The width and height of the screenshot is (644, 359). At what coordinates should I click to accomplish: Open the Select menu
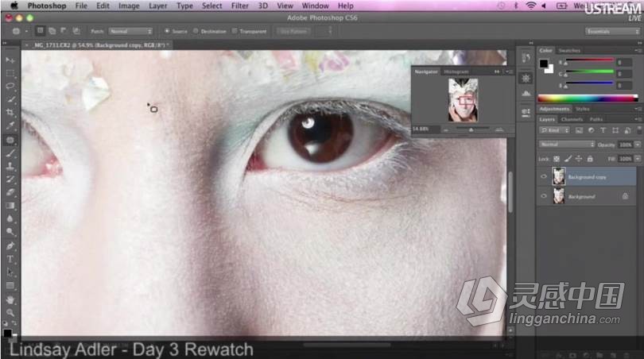click(x=212, y=6)
